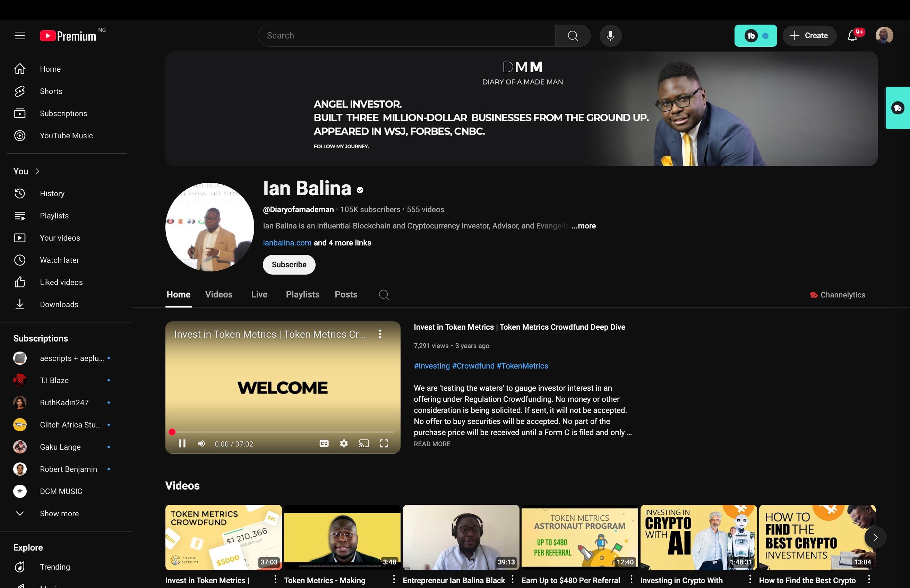The width and height of the screenshot is (910, 588).
Task: Open notifications bell
Action: [852, 35]
